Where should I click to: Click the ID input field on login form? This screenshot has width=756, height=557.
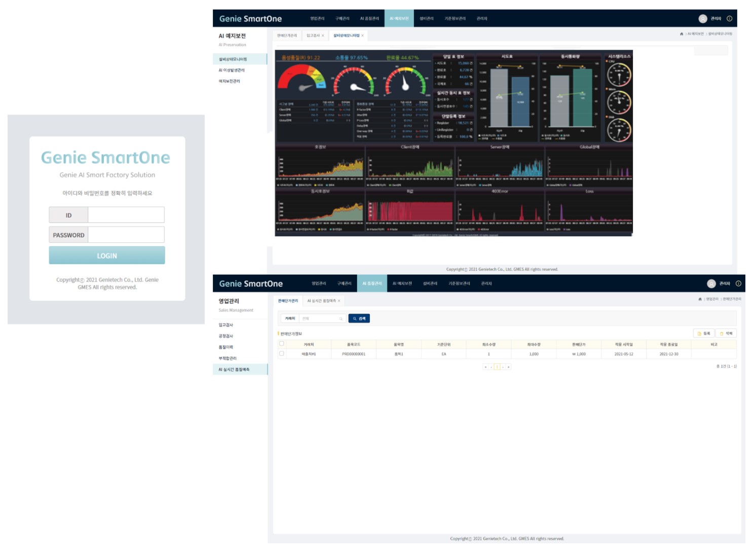coord(126,215)
